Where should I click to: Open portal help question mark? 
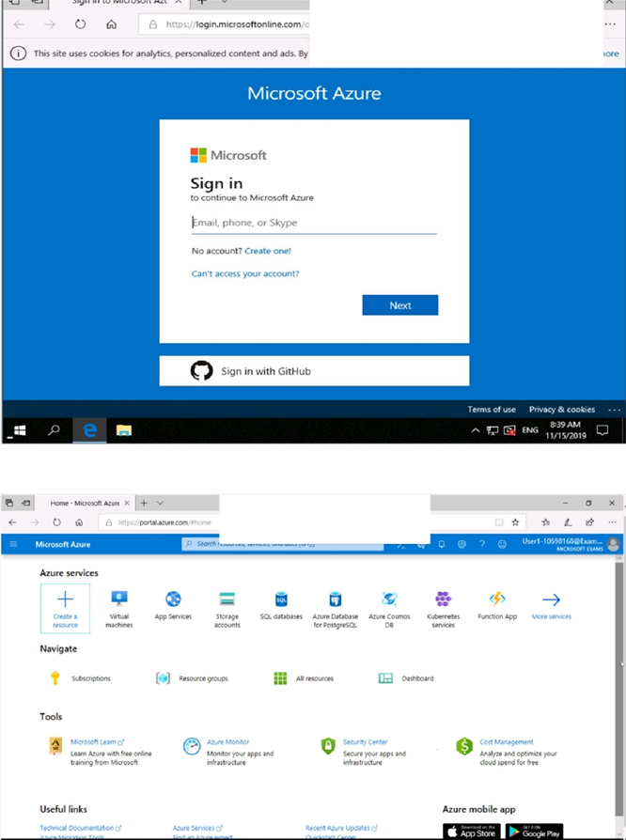click(482, 544)
